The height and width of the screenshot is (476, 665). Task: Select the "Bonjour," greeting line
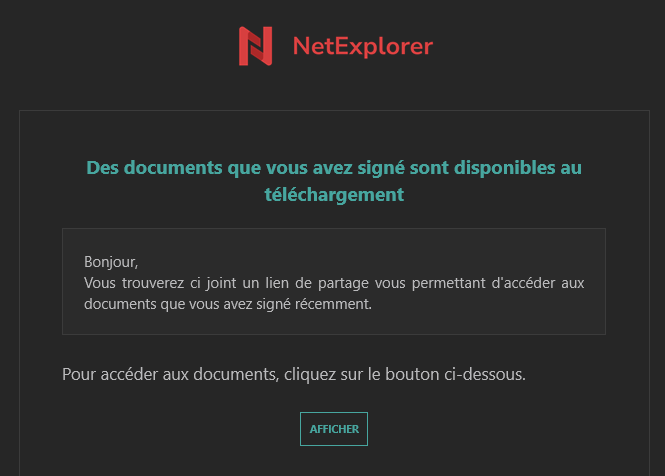(111, 262)
